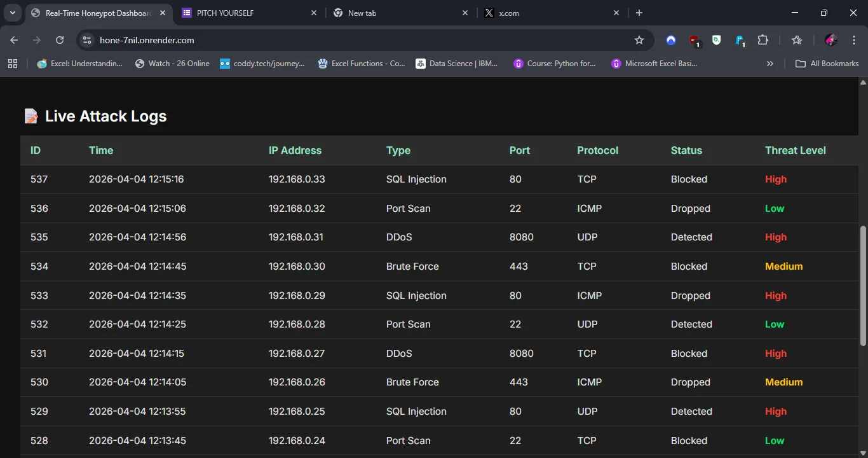This screenshot has width=868, height=458.
Task: View site information icon in address bar
Action: (87, 40)
